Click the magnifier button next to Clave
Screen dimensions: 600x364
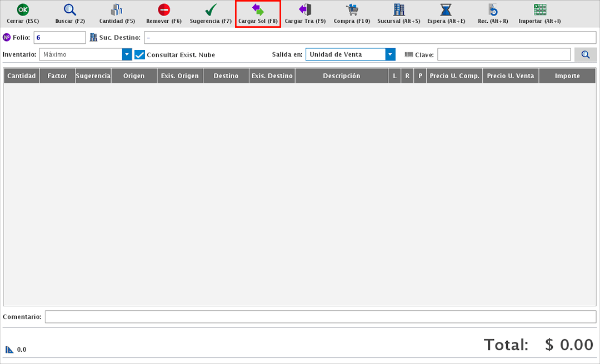586,54
